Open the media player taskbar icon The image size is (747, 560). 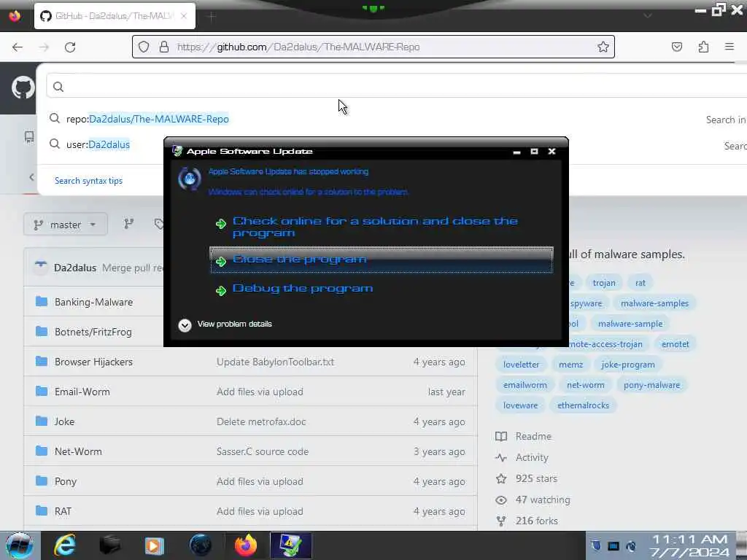pos(155,545)
